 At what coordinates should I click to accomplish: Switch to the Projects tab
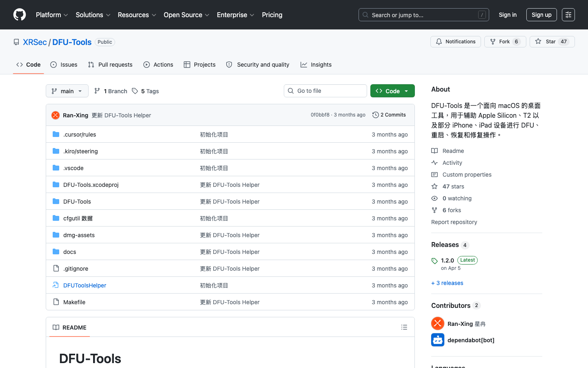200,65
